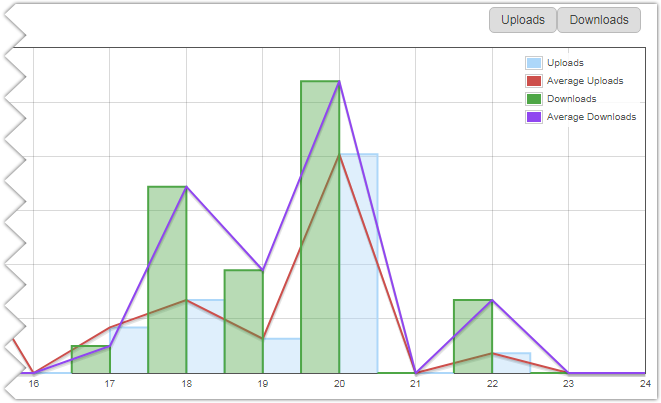
Task: Click the red Average Uploads legend swatch
Action: coord(535,81)
